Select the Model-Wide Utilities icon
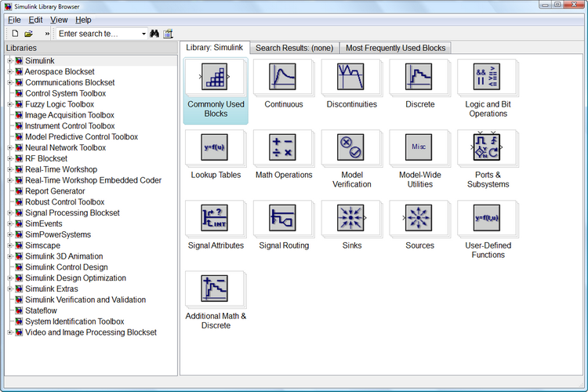The width and height of the screenshot is (588, 392). (419, 147)
